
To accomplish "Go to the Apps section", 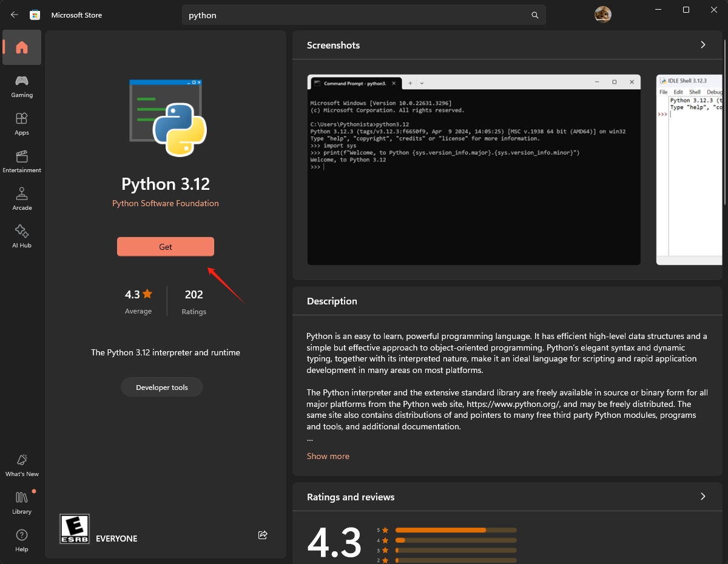I will 22,124.
